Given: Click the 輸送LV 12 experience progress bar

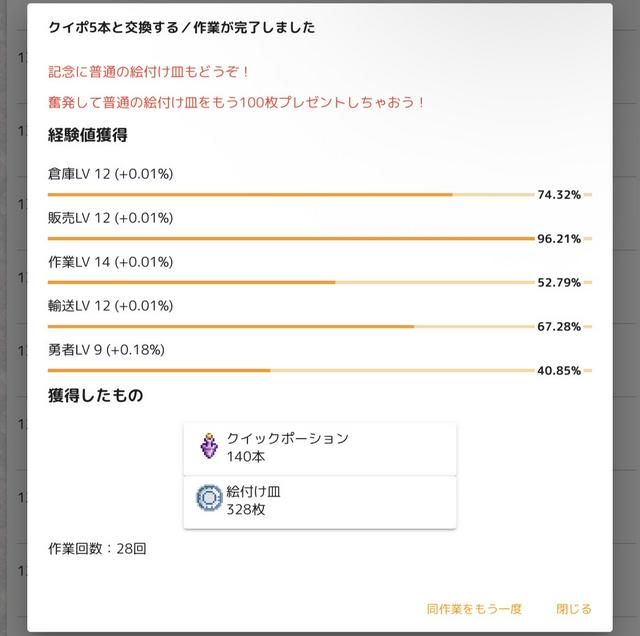Looking at the screenshot, I should pyautogui.click(x=290, y=327).
